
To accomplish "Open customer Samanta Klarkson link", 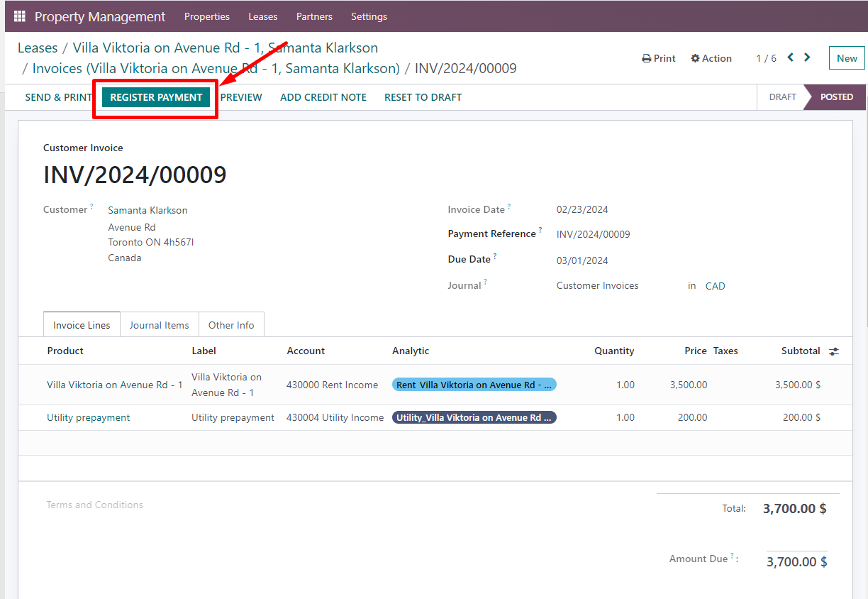I will (x=148, y=210).
